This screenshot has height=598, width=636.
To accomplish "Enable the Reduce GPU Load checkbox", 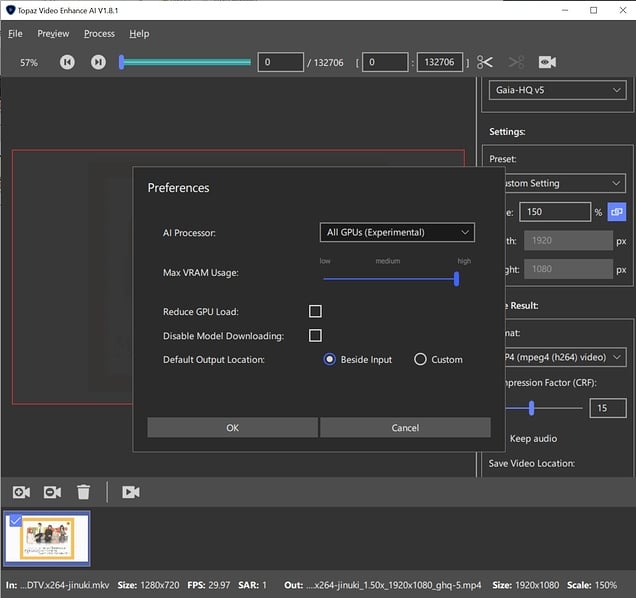I will pos(315,312).
